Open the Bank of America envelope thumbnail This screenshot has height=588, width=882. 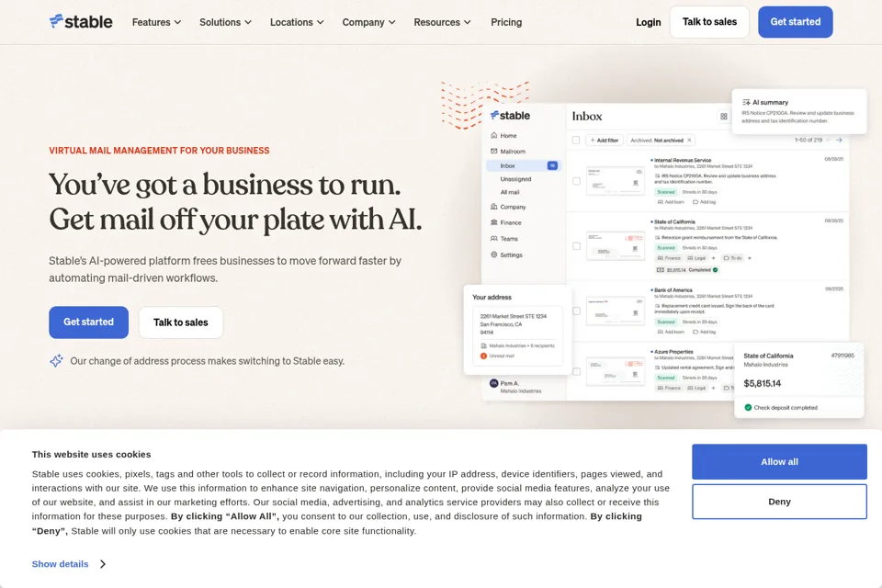point(616,311)
